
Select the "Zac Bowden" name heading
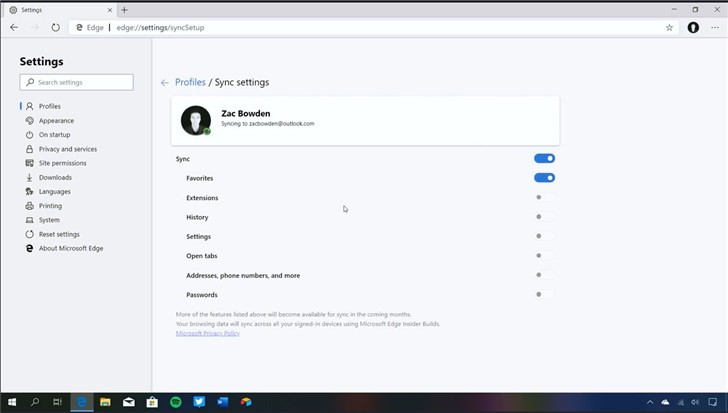coord(246,113)
